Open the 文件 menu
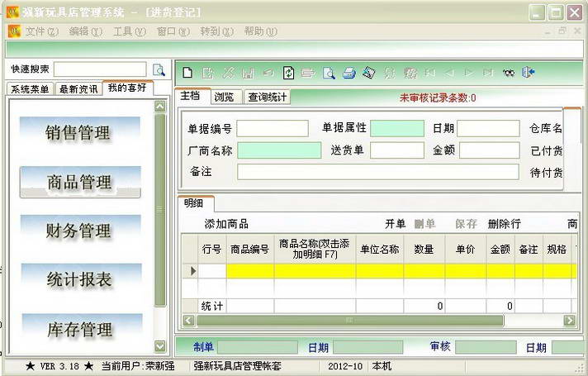The width and height of the screenshot is (588, 376). 41,31
